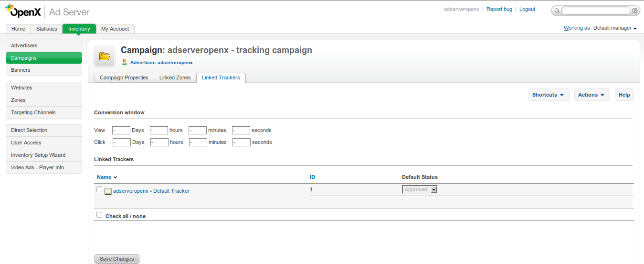Viewport: 644px width, 264px height.
Task: Open the Shortcuts dropdown
Action: point(549,95)
